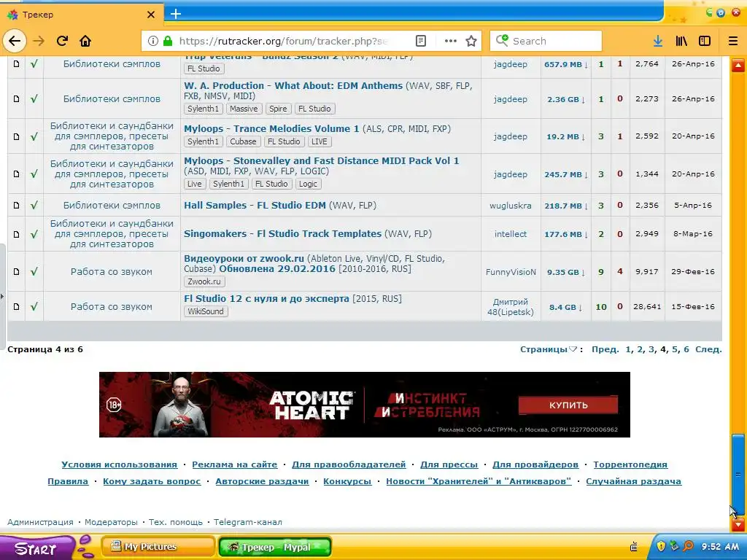Jump to page 5 of results
747x560 pixels.
point(674,349)
